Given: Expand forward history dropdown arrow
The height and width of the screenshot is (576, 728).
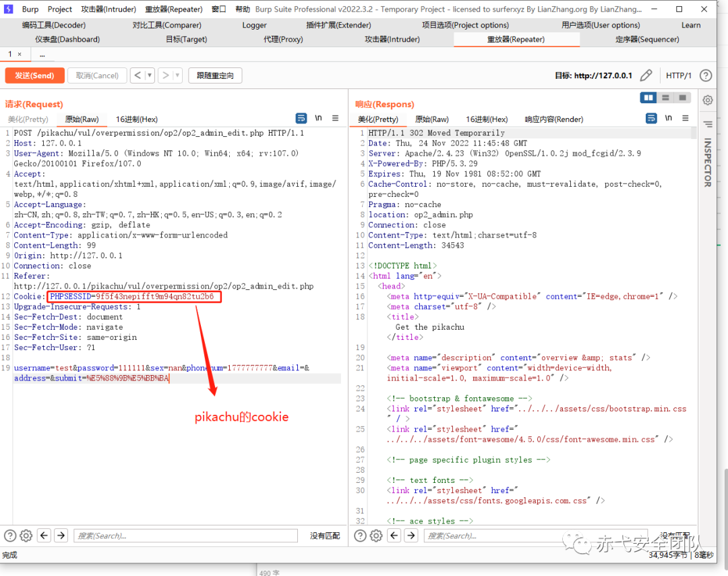Looking at the screenshot, I should [177, 76].
